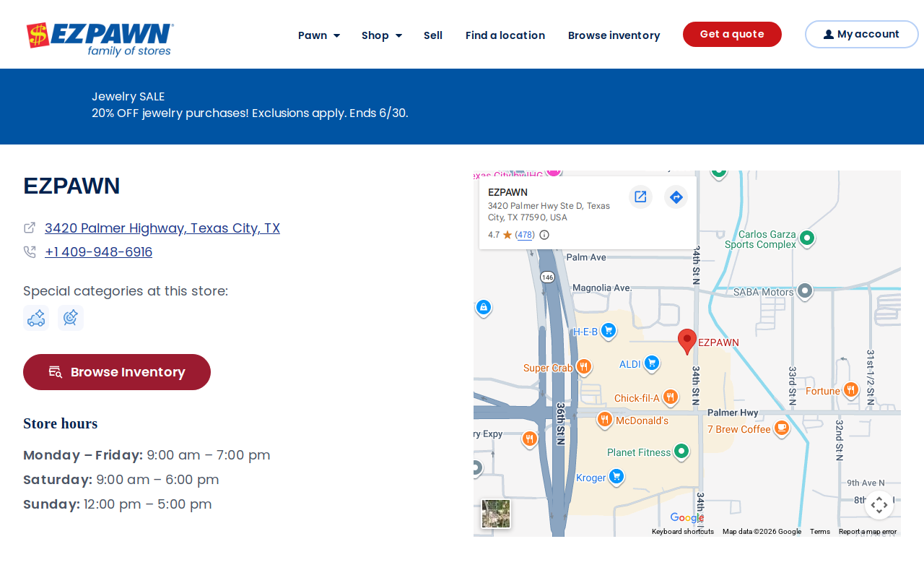Open My account button
Viewport: 924px width, 578px height.
pyautogui.click(x=861, y=35)
